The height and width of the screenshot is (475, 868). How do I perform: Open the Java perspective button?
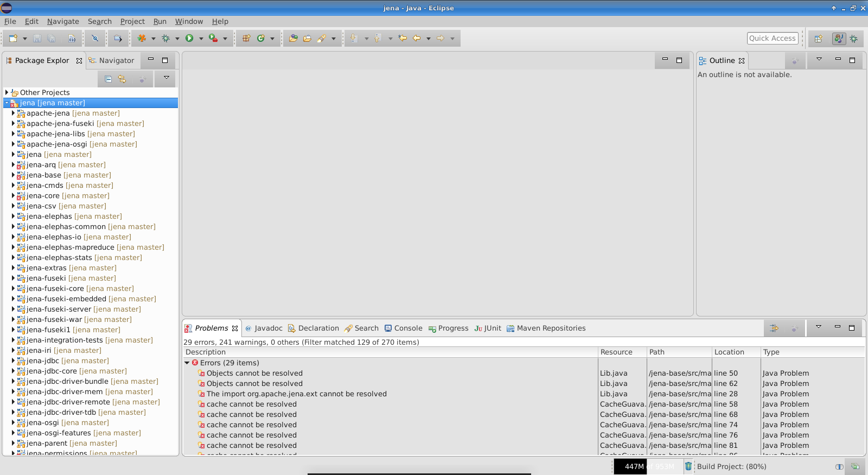click(839, 39)
